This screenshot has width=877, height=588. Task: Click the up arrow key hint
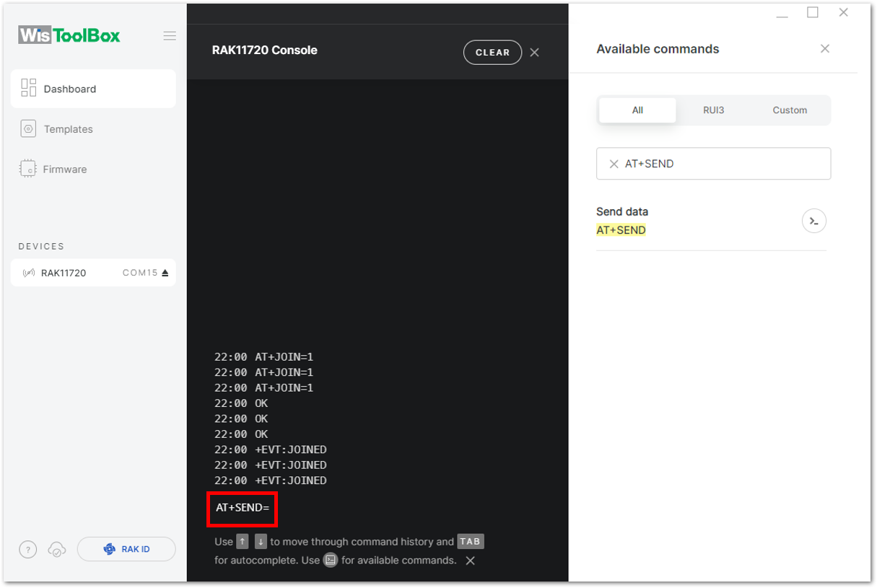tap(243, 541)
